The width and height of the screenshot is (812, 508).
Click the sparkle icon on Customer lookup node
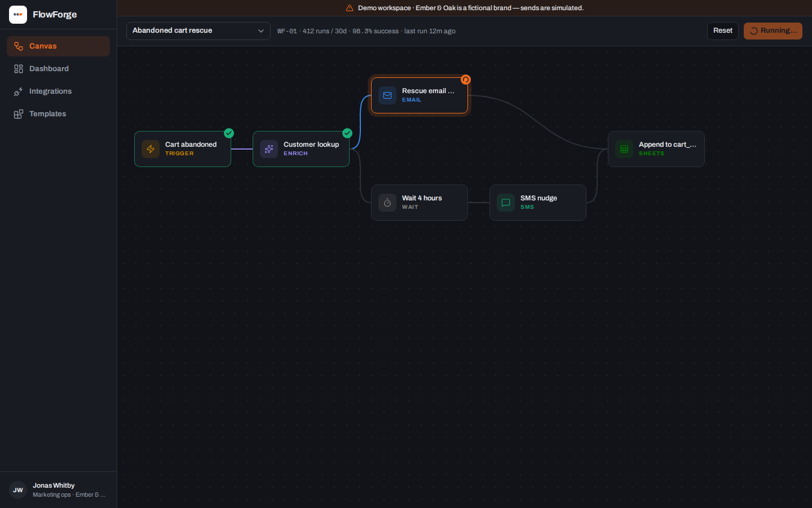[x=269, y=149]
